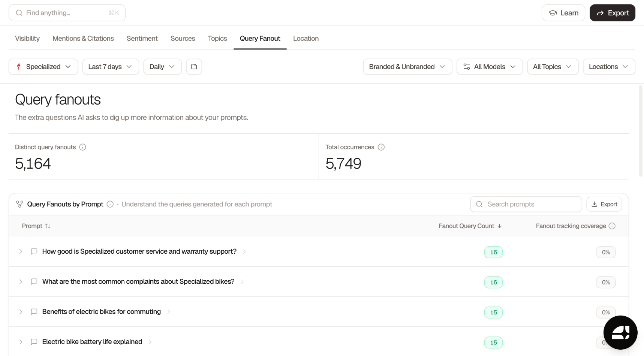
Task: Click chat icon for customer service prompt
Action: coord(34,251)
